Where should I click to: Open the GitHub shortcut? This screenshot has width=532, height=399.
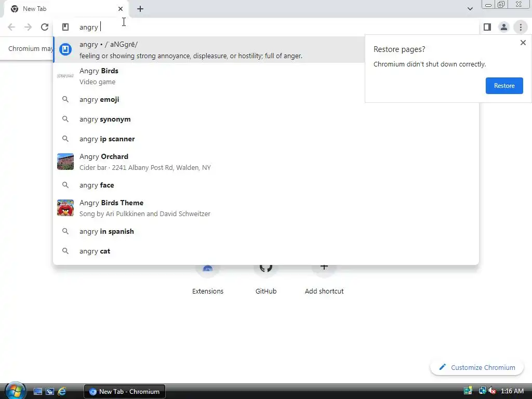pyautogui.click(x=266, y=279)
